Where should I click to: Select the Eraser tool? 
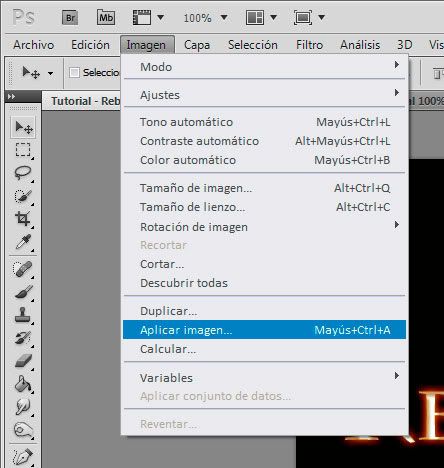[23, 361]
